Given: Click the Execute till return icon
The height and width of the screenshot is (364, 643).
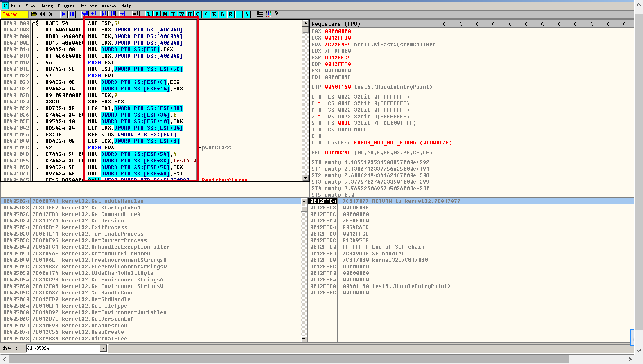Looking at the screenshot, I should 122,14.
